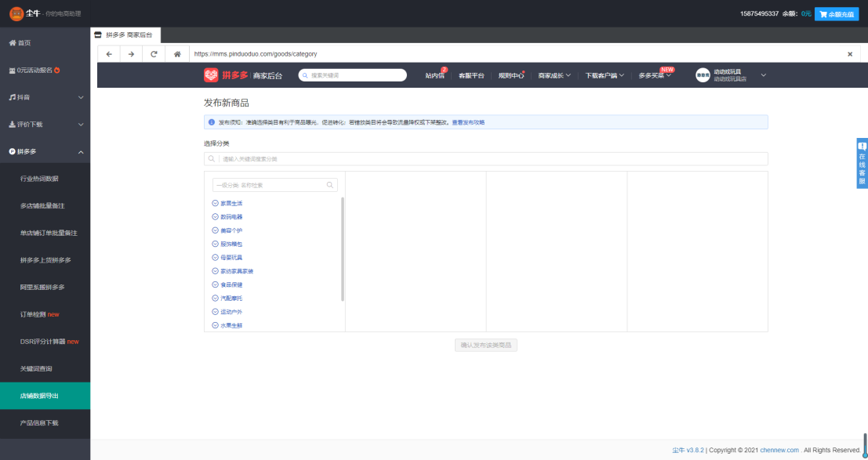Click the 确认发布该类商品 button
The height and width of the screenshot is (460, 868).
point(486,346)
